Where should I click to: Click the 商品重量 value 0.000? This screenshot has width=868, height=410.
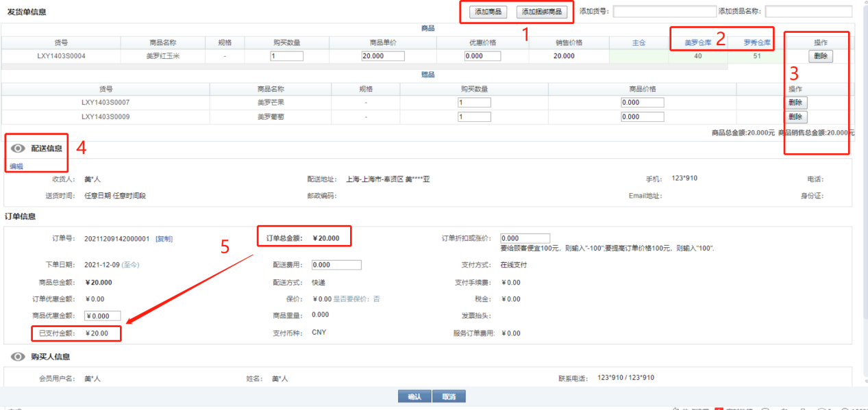[320, 315]
